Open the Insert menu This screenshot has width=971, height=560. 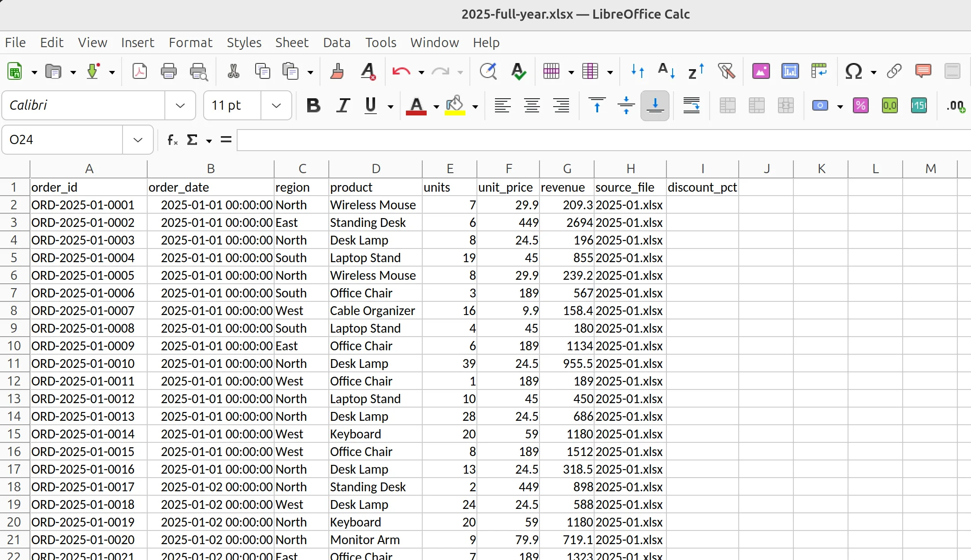click(138, 42)
